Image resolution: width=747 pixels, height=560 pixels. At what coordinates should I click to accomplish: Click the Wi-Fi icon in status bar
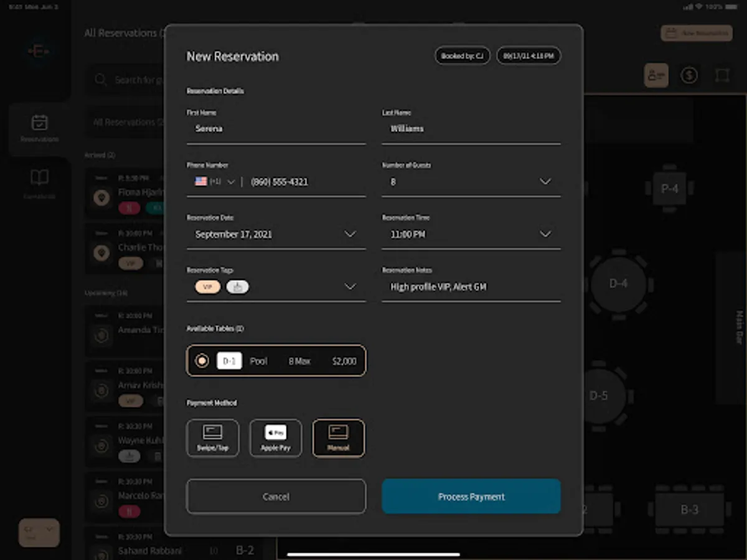click(x=700, y=7)
